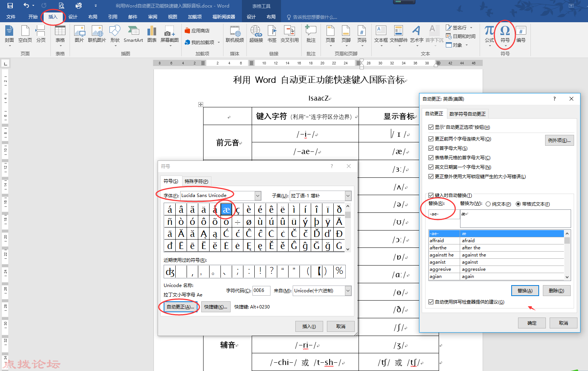Toggle 'Automatically use spelling checker suggestions' checkbox (自动使用拼写检查器提供的建议)
Image resolution: width=588 pixels, height=371 pixels.
pos(431,302)
